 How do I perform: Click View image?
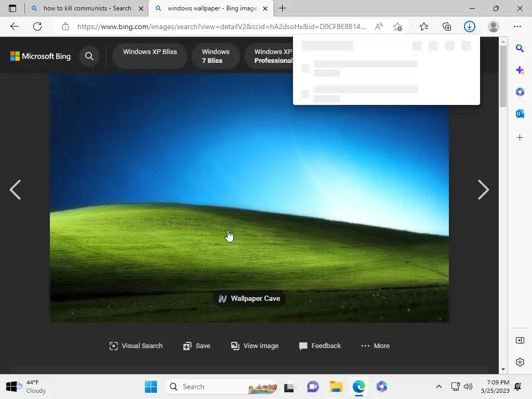tap(255, 345)
